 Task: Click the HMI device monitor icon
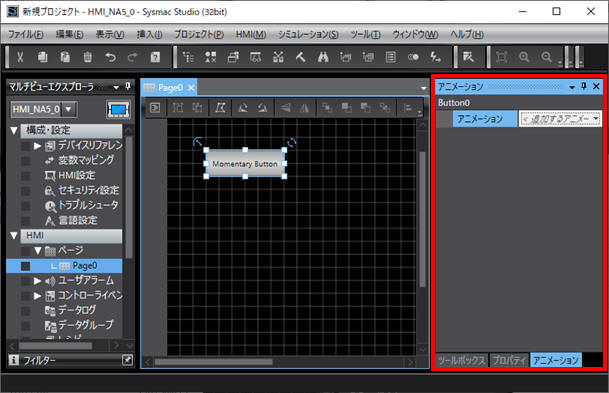[118, 110]
